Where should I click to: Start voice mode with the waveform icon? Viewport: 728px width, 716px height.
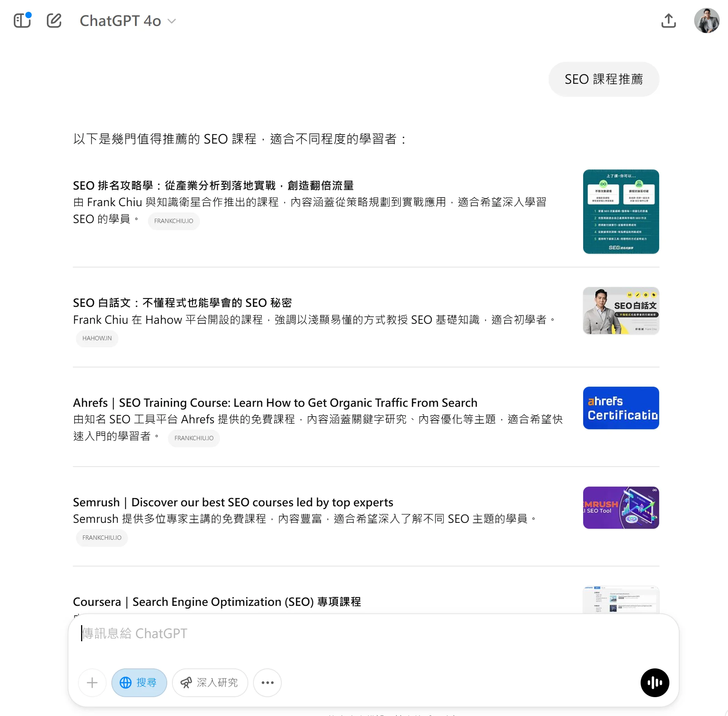(x=654, y=683)
